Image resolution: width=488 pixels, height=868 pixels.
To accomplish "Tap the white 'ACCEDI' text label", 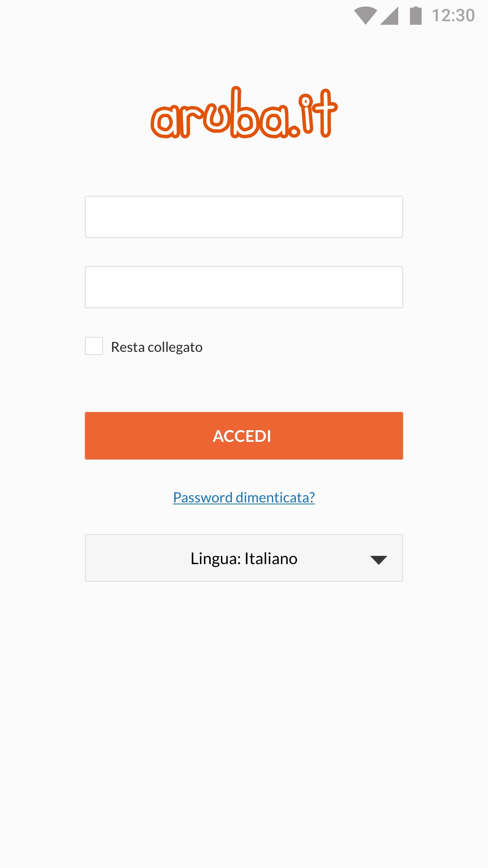I will point(242,436).
